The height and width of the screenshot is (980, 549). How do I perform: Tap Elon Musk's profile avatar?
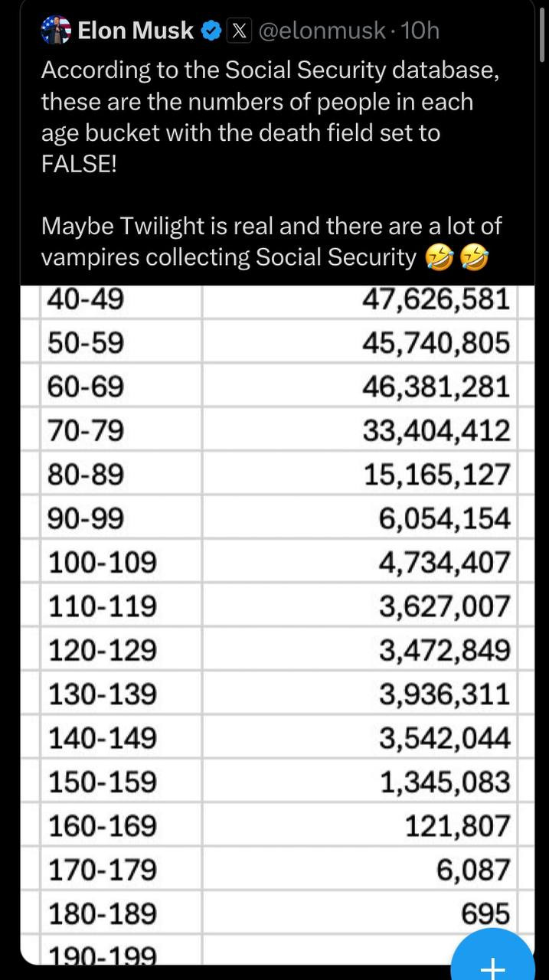[x=56, y=31]
